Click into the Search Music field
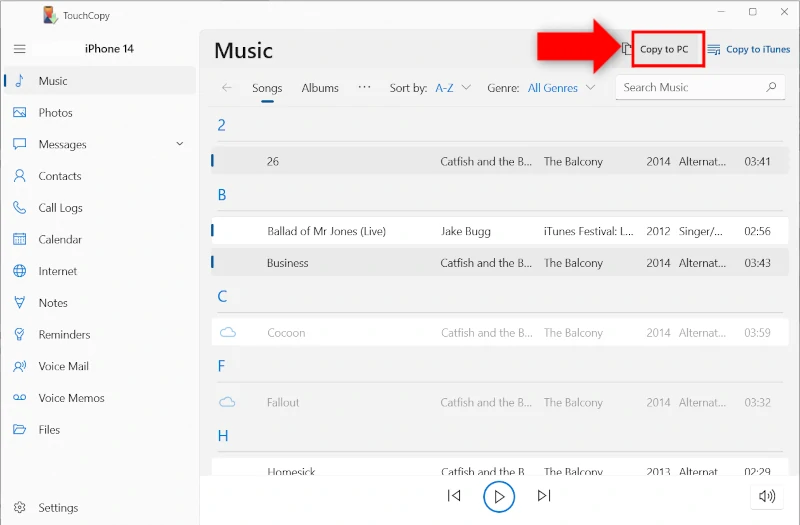This screenshot has height=525, width=800. 690,88
